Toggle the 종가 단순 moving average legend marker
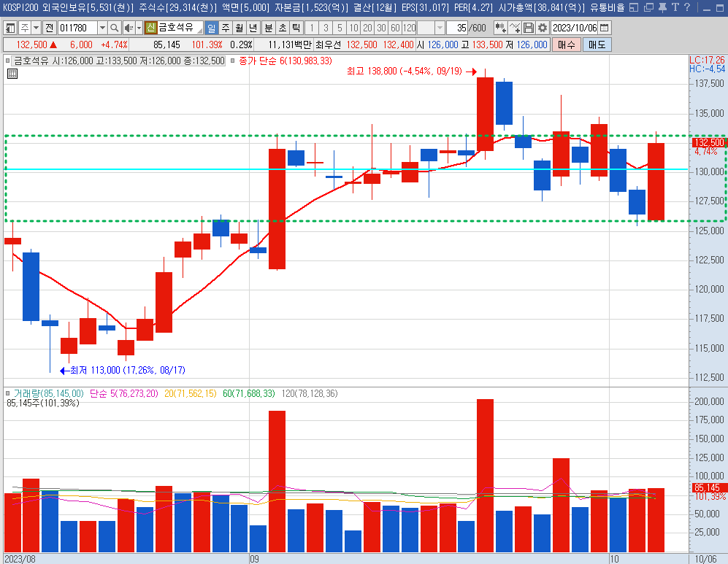 (x=233, y=61)
